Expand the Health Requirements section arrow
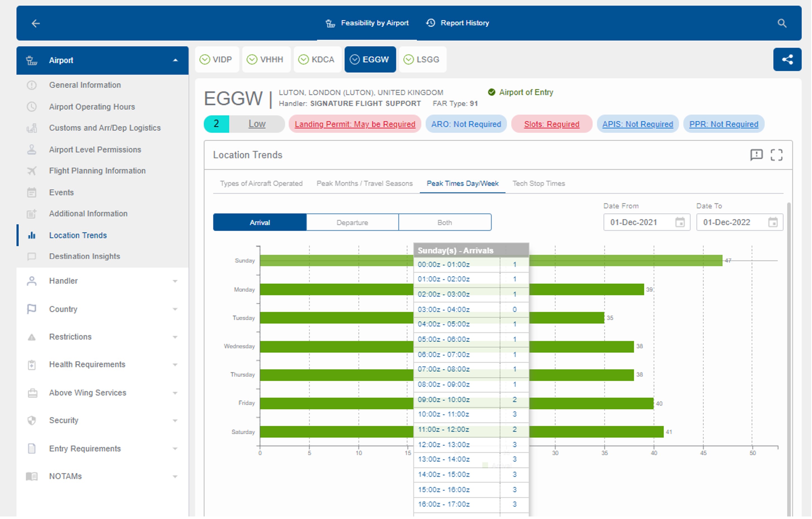The width and height of the screenshot is (812, 519). click(175, 365)
